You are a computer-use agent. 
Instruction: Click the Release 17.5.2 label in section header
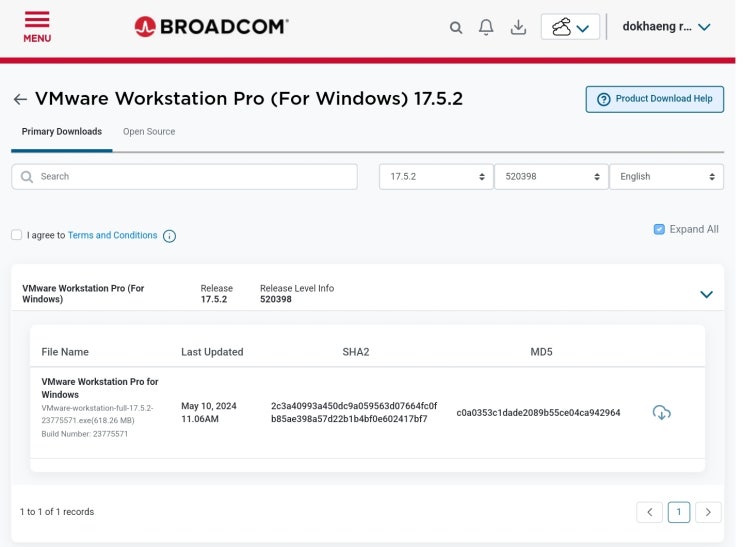coord(217,294)
